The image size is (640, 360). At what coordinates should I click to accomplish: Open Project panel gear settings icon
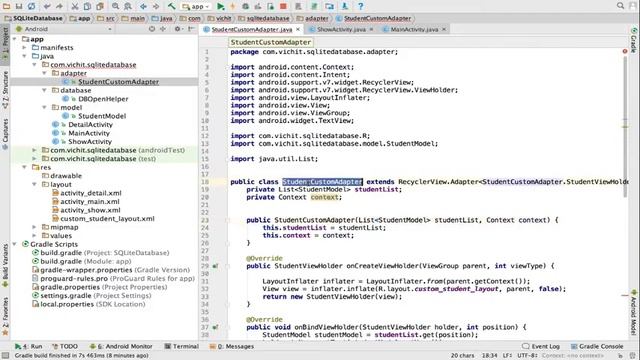[178, 29]
